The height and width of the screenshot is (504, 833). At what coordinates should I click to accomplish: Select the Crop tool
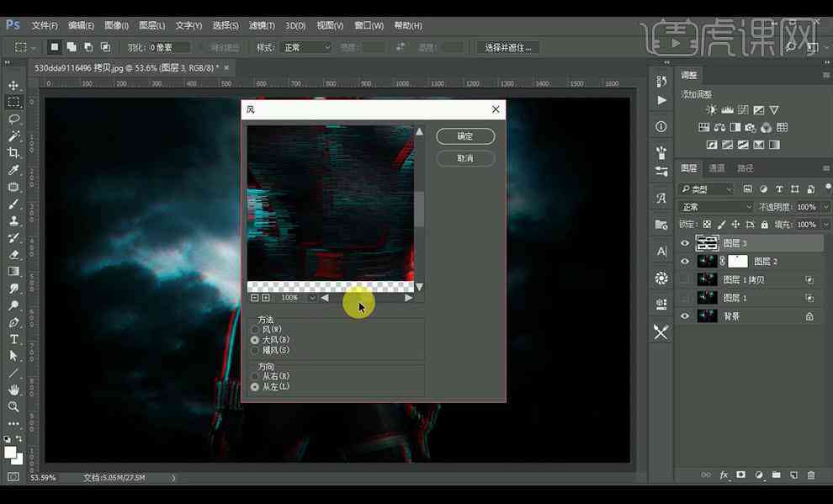click(x=13, y=153)
